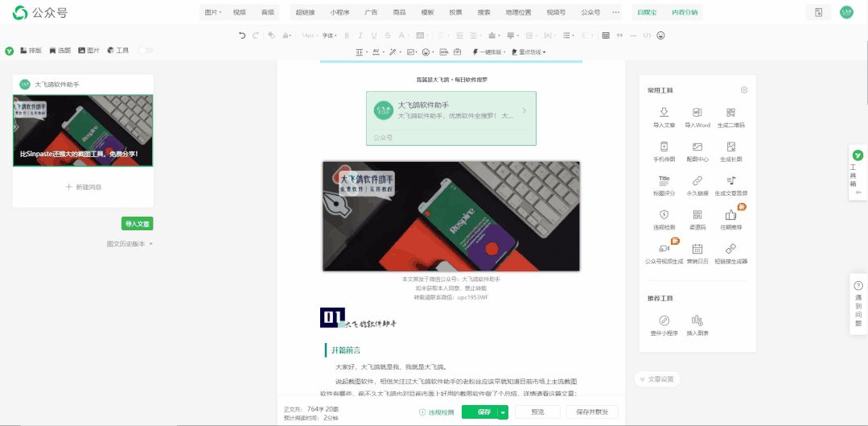This screenshot has height=426, width=868.
Task: Toggle the switch beside 工具
Action: point(146,51)
